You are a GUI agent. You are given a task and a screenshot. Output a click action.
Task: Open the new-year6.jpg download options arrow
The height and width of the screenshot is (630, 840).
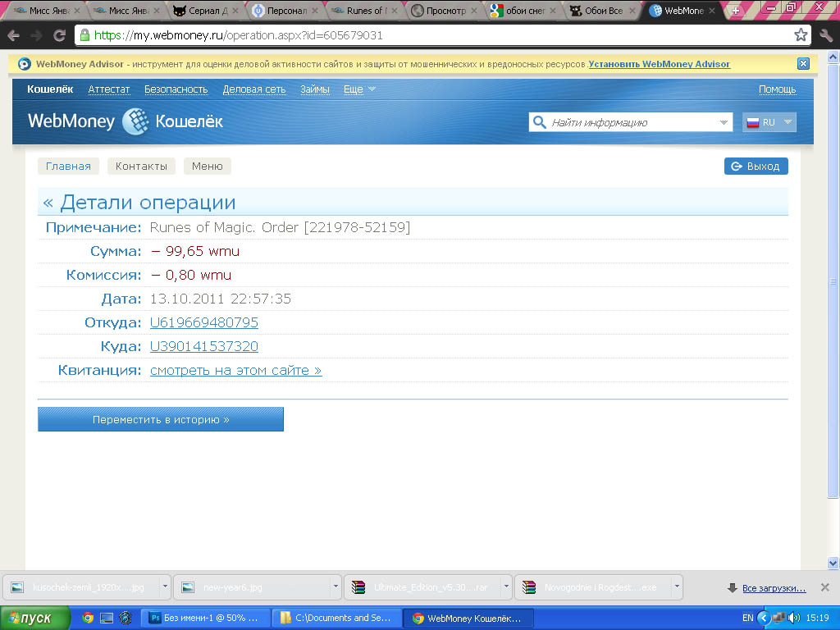[x=336, y=587]
